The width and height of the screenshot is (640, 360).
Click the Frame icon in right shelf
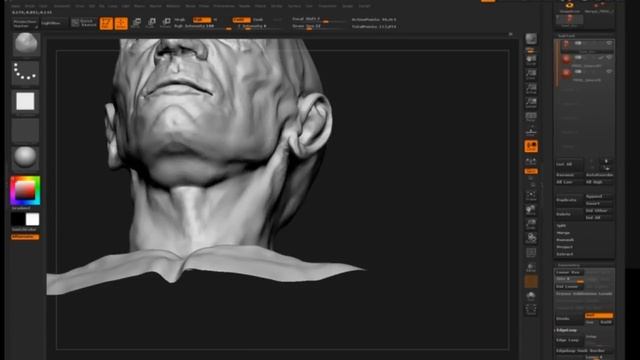pyautogui.click(x=531, y=196)
